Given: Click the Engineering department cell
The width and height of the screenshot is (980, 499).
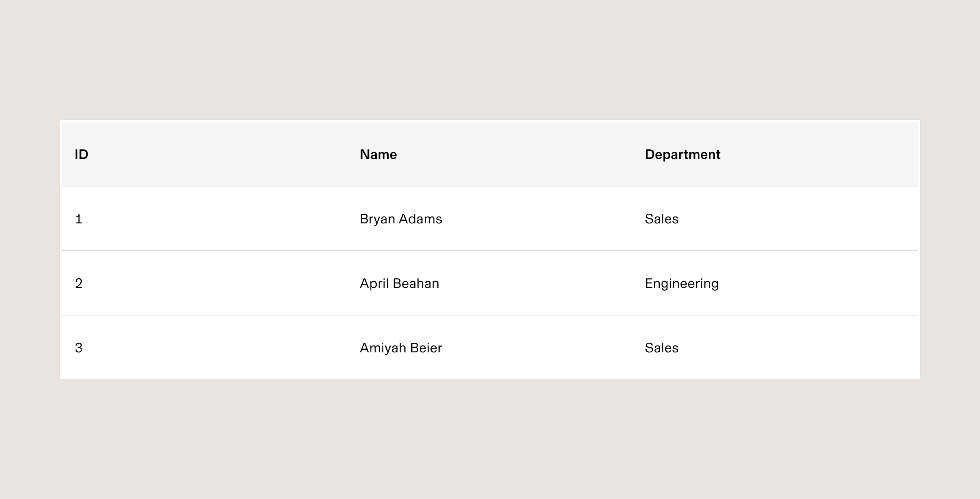Looking at the screenshot, I should [775, 283].
